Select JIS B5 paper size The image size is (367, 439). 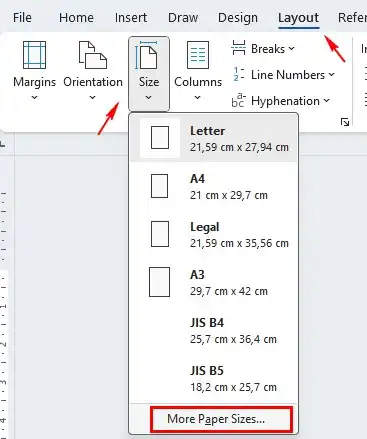coord(213,378)
